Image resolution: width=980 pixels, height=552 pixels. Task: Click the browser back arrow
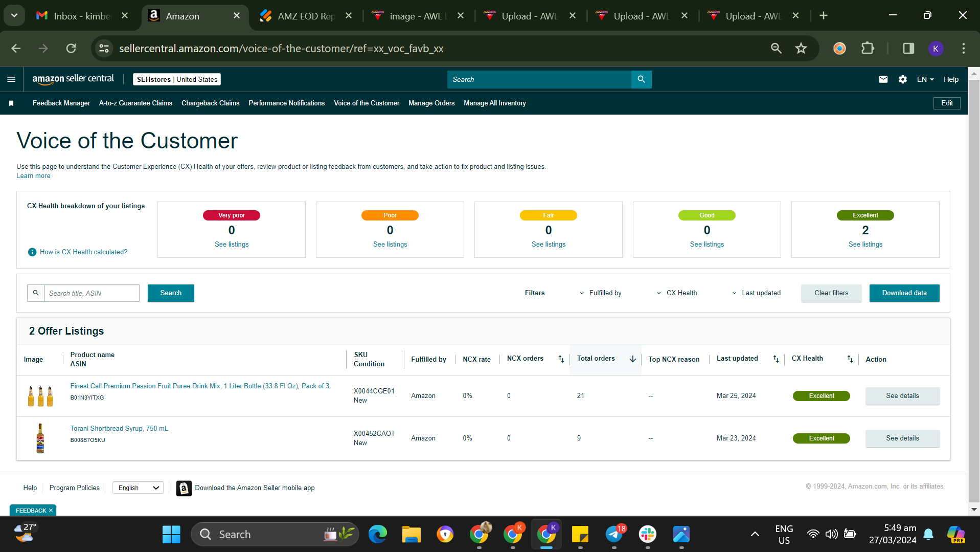(x=16, y=49)
